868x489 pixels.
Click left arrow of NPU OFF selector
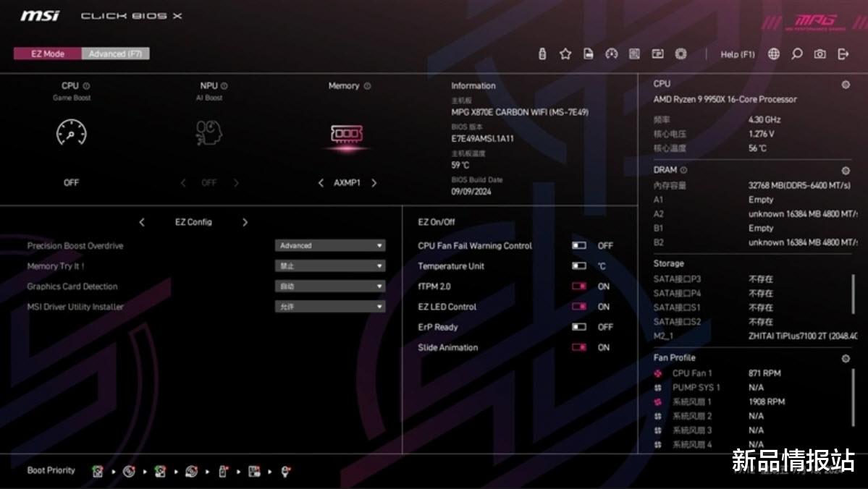[x=182, y=183]
